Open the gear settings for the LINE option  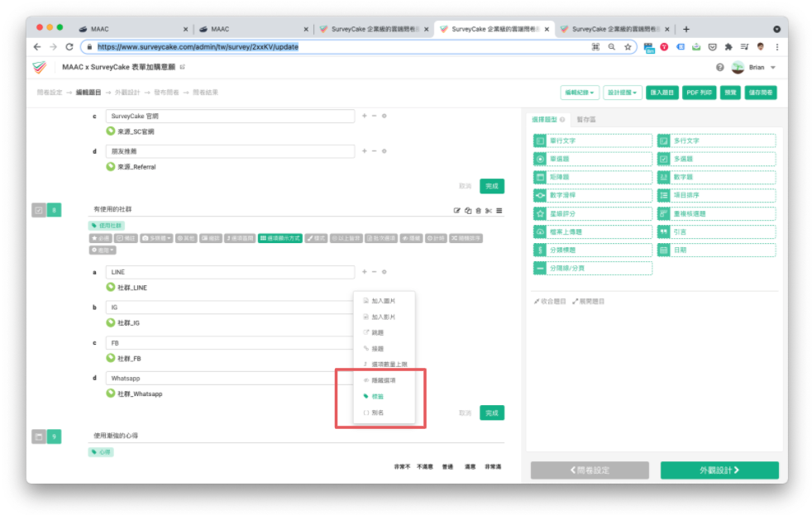(x=385, y=272)
